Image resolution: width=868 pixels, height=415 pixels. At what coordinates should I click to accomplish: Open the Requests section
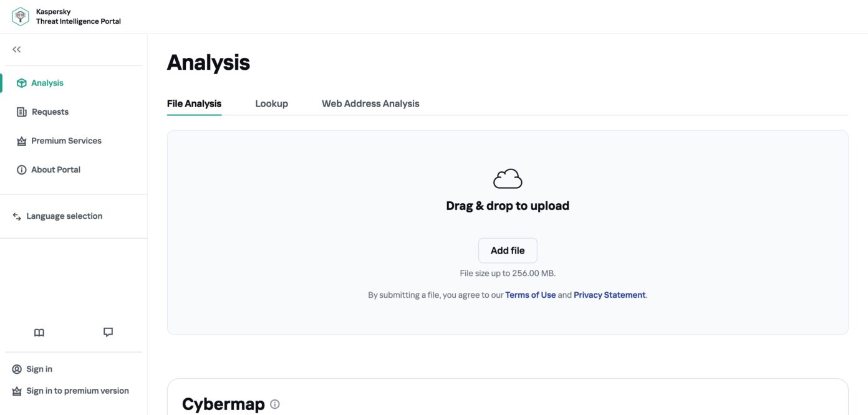click(50, 112)
